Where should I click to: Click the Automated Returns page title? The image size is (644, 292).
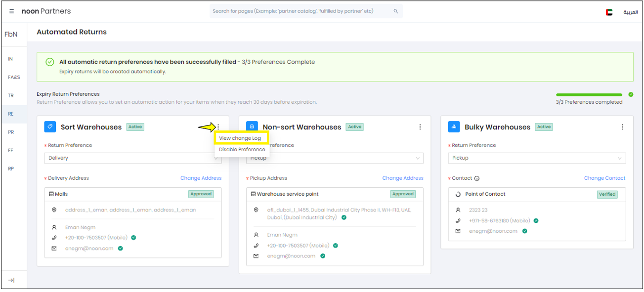click(72, 32)
